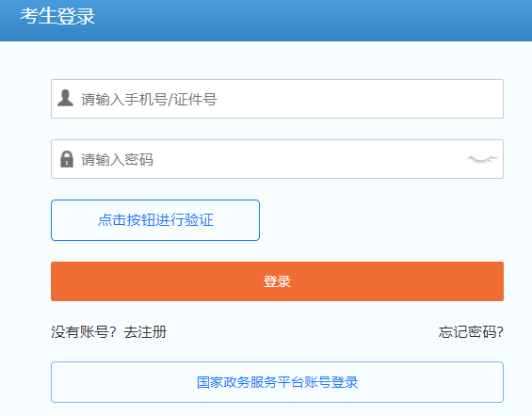Viewport: 532px width, 416px height.
Task: Click the empty area beside the verification button
Action: [x=381, y=220]
